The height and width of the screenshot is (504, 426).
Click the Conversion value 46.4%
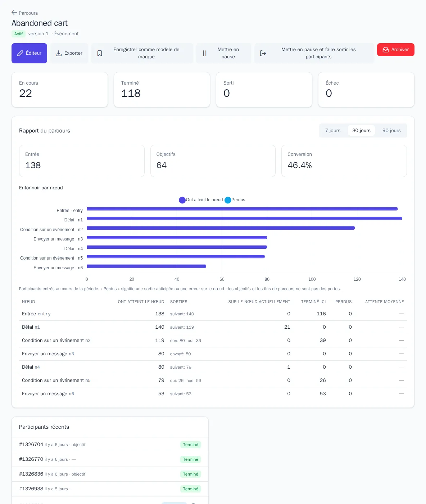(300, 165)
